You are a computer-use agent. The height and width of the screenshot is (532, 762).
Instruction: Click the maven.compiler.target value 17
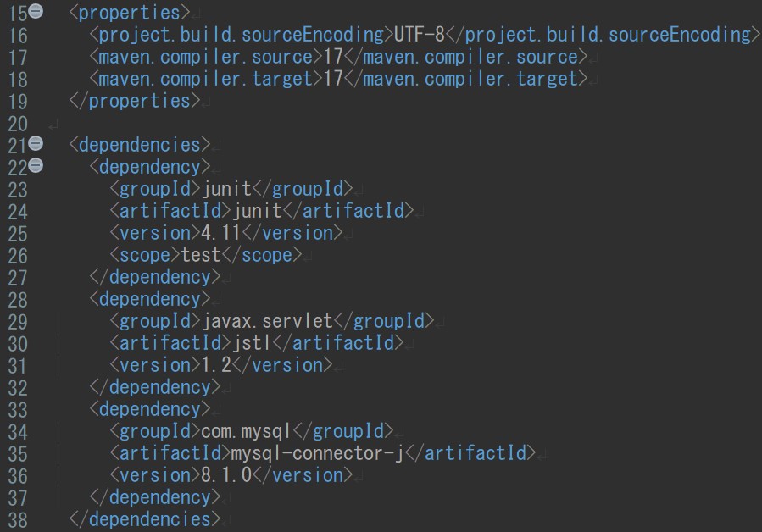tap(333, 78)
